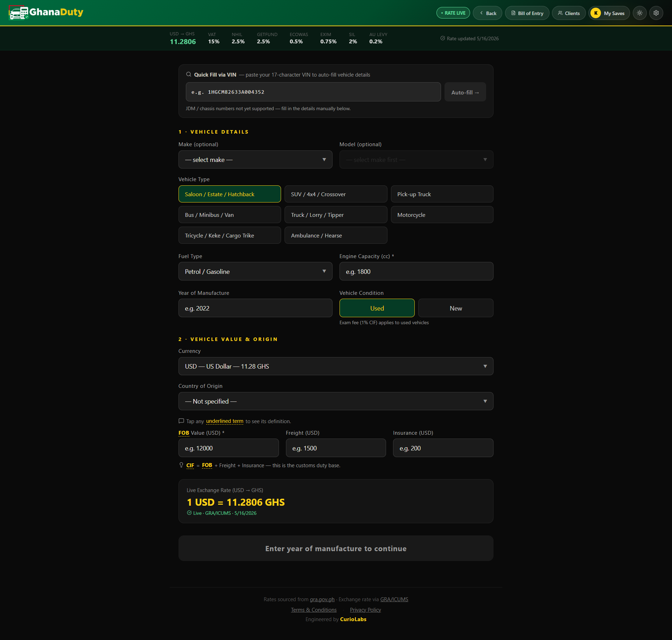Click the live check icon under exchange rate
The width and height of the screenshot is (672, 640).
tap(189, 513)
